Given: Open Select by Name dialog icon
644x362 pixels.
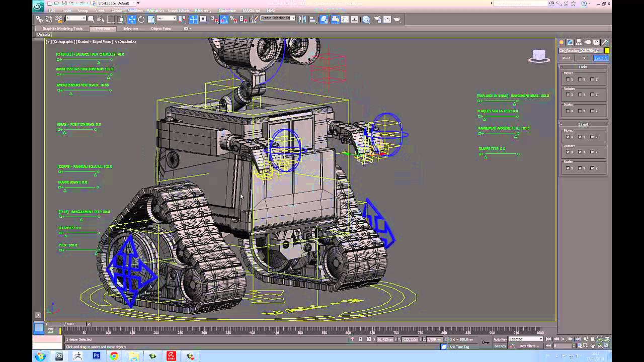Looking at the screenshot, I should pos(101,19).
